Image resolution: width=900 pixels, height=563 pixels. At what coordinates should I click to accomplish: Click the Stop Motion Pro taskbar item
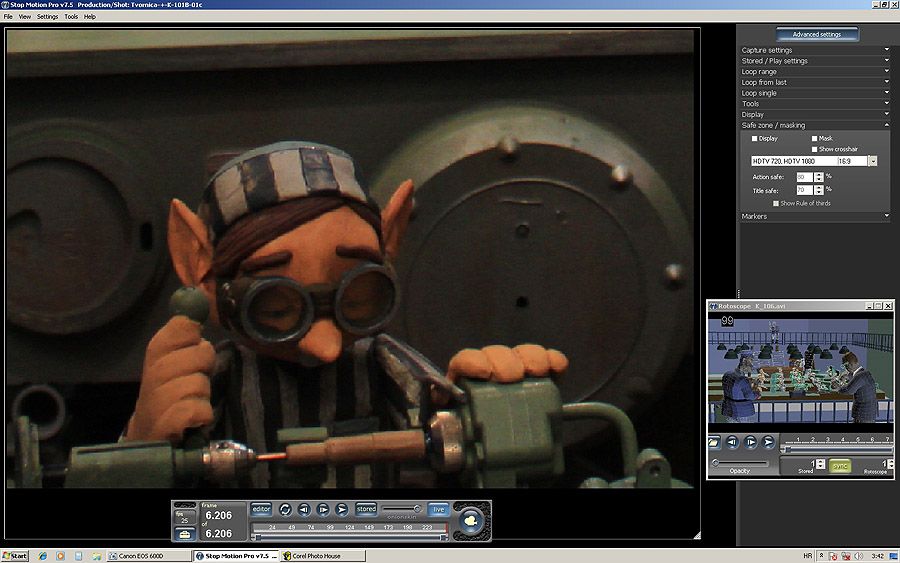[x=235, y=556]
